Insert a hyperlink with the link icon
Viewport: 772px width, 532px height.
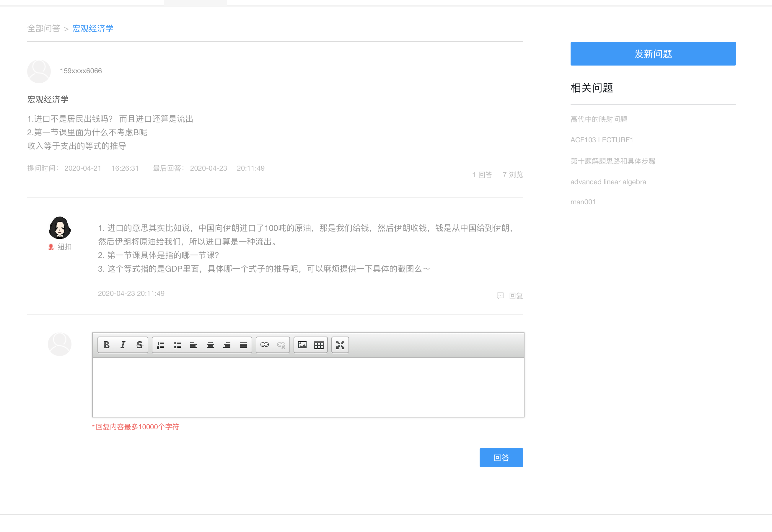tap(264, 345)
